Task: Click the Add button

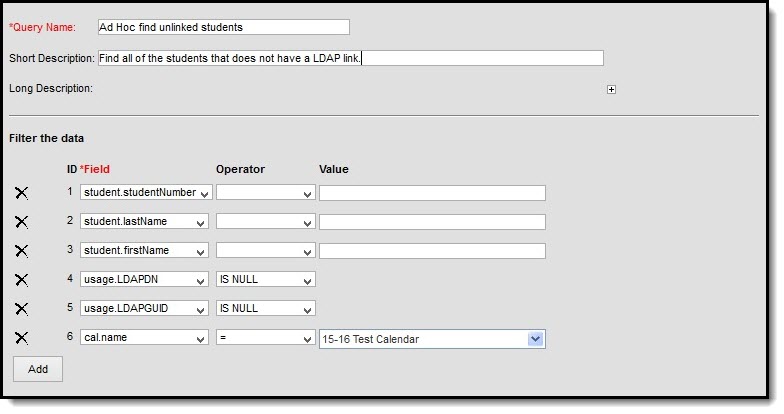Action: click(x=38, y=369)
